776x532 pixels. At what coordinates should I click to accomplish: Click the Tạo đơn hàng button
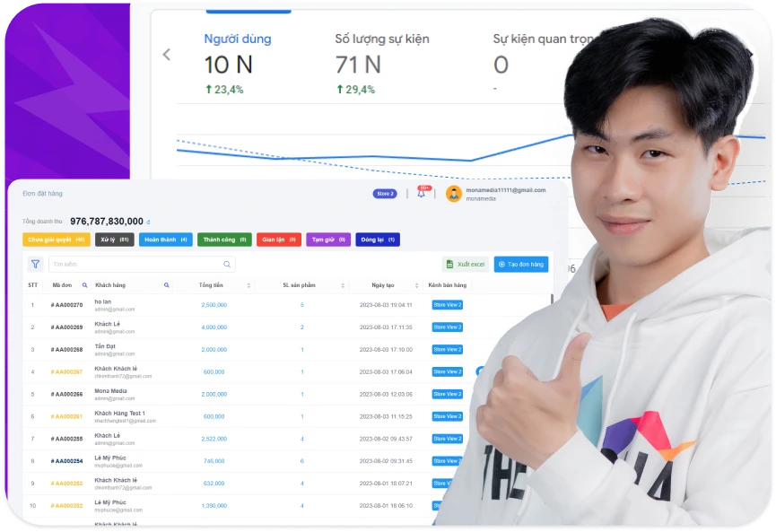(x=521, y=265)
